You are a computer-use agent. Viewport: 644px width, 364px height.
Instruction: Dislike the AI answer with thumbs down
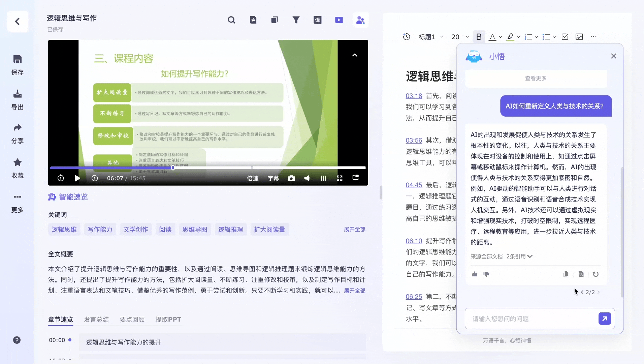pyautogui.click(x=486, y=274)
